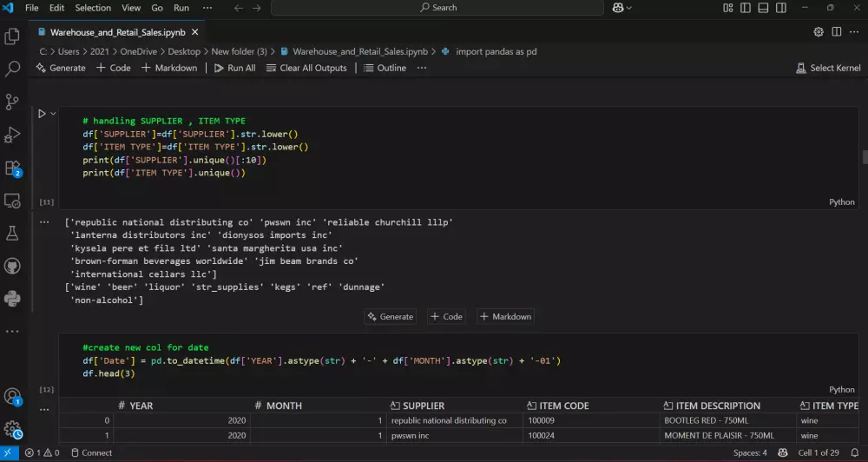
Task: Click Run All in notebook toolbar
Action: point(234,68)
